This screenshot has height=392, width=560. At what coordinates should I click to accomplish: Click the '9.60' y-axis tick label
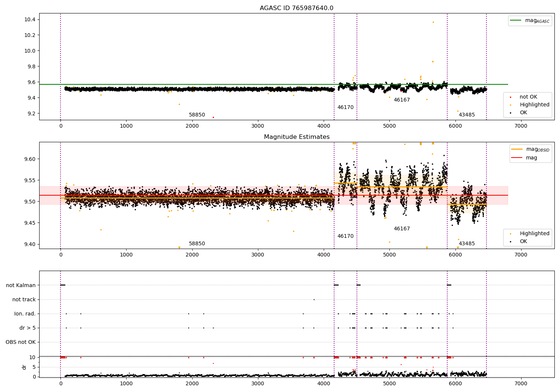point(30,159)
